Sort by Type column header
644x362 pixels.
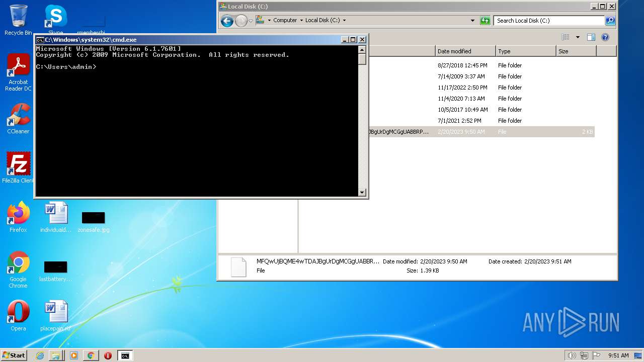(x=526, y=51)
